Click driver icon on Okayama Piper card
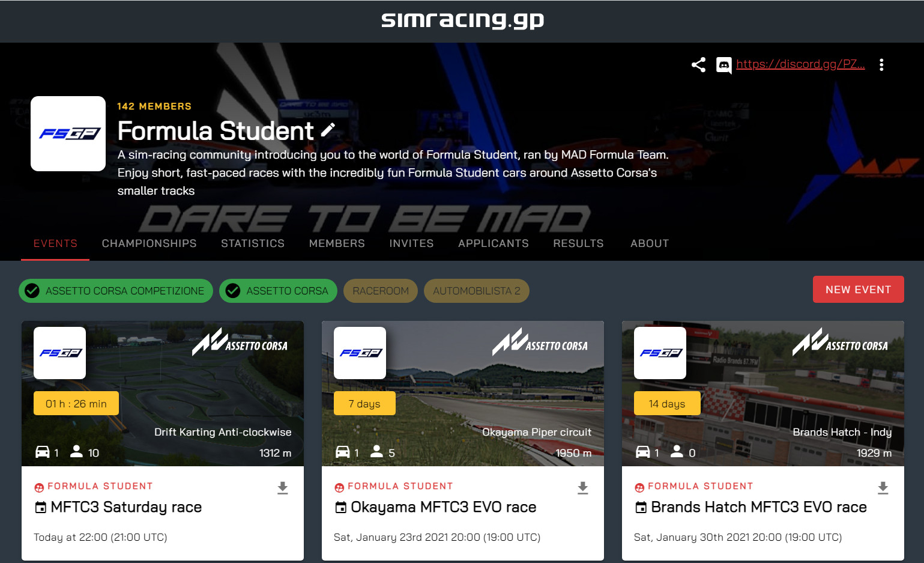924x563 pixels. [x=376, y=451]
